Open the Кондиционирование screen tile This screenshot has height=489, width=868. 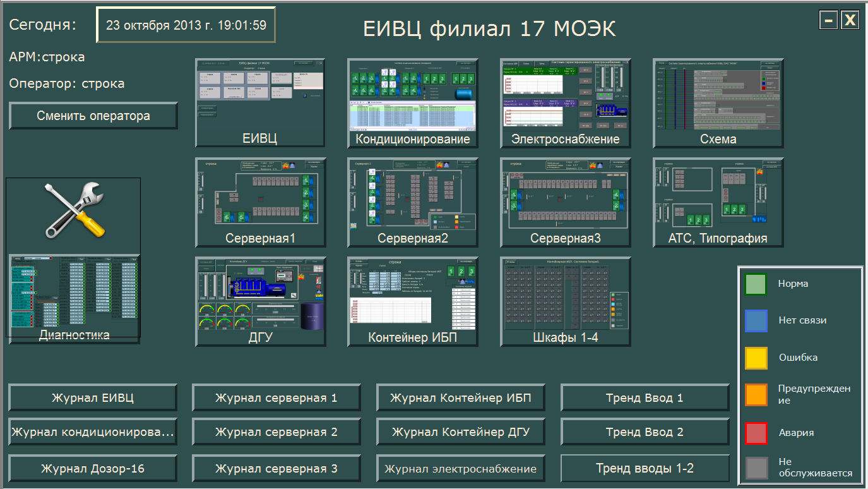[x=413, y=103]
